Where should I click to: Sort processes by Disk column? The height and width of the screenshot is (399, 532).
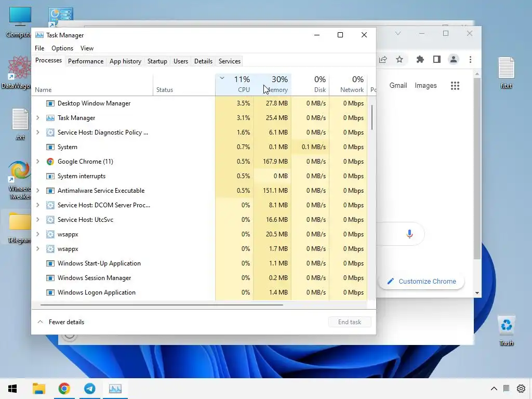click(310, 84)
